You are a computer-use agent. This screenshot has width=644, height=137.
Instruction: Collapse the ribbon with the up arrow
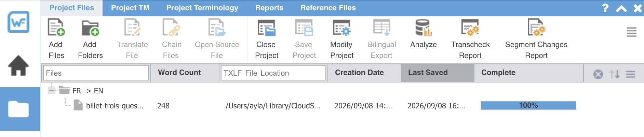(621, 9)
